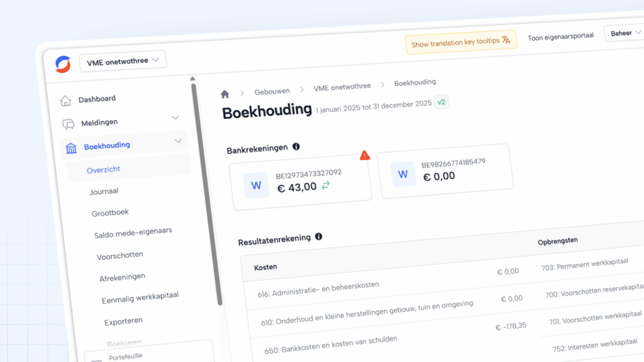The width and height of the screenshot is (644, 362).
Task: Collapse the Boekhouding submenu chevron
Action: (x=178, y=141)
